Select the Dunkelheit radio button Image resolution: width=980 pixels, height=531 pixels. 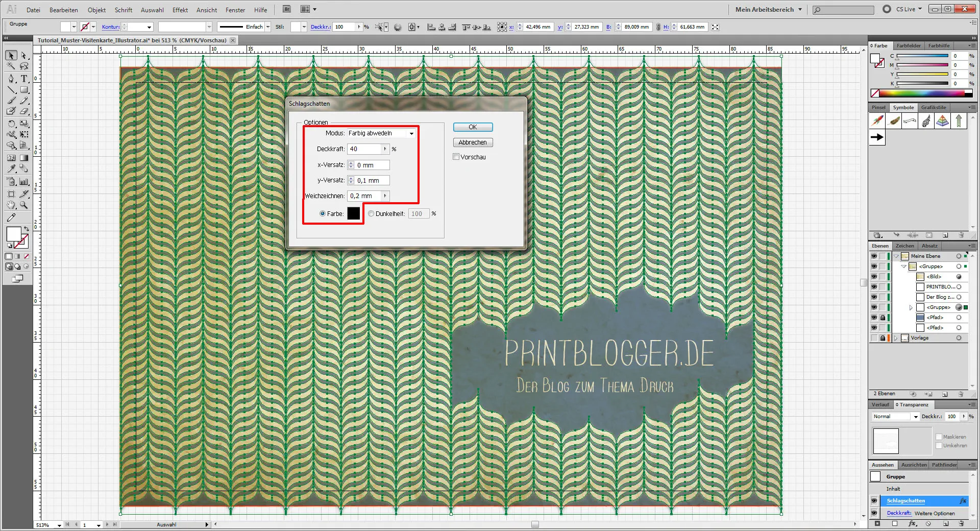coord(371,213)
